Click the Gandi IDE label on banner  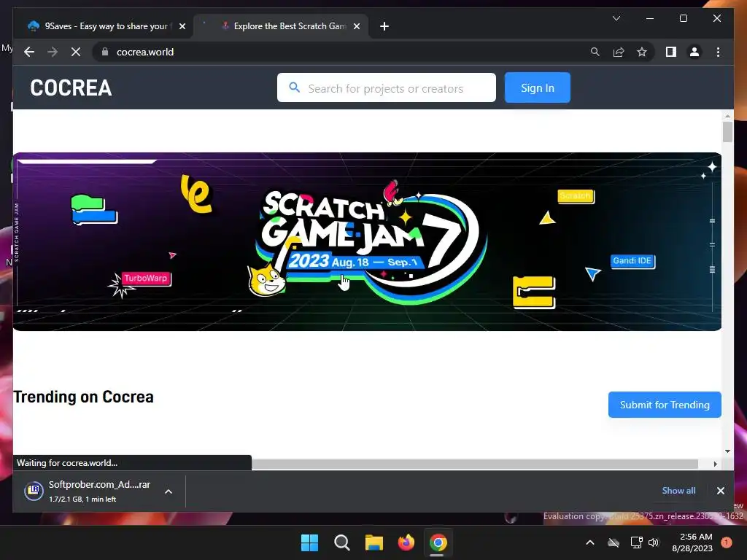[x=632, y=261]
